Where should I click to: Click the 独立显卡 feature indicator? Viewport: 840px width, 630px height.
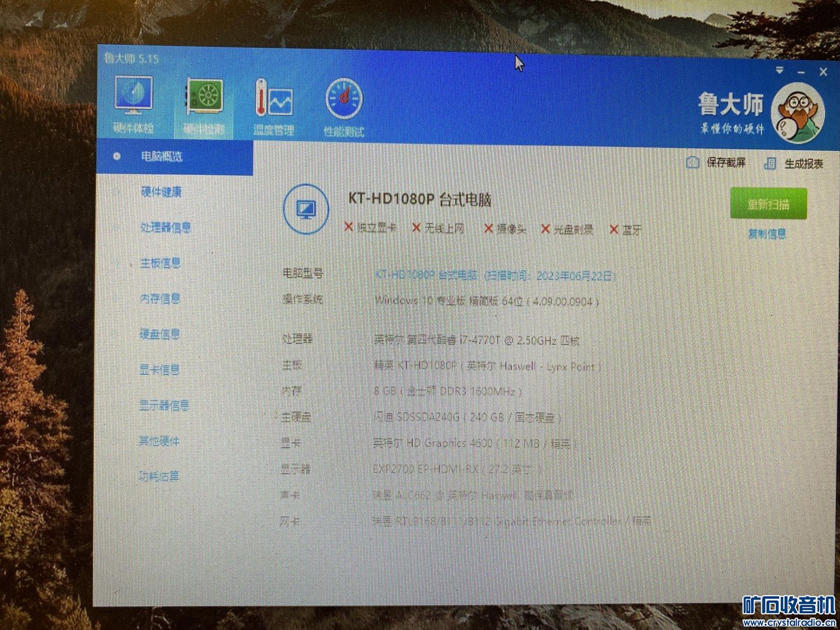370,228
